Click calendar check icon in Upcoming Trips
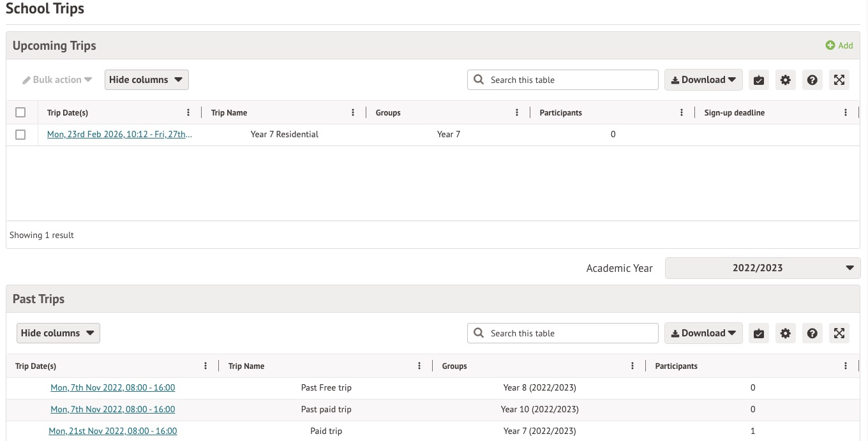The width and height of the screenshot is (868, 441). (x=758, y=80)
